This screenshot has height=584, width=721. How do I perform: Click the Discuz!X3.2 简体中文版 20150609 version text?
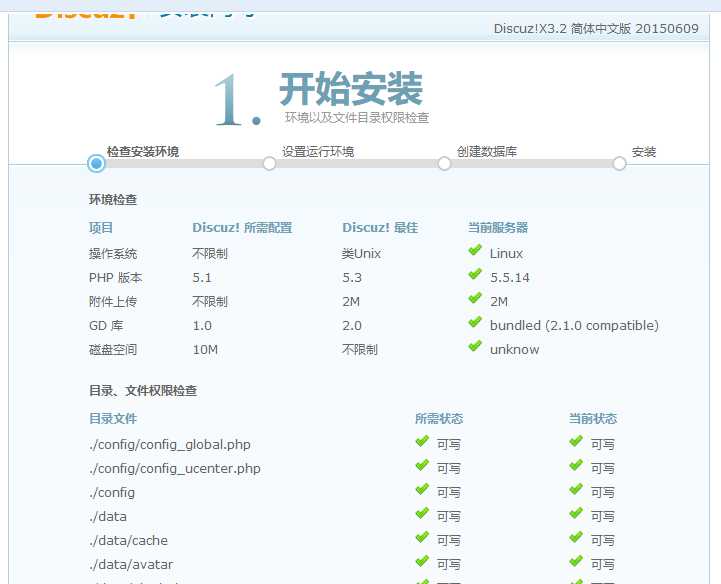(596, 29)
